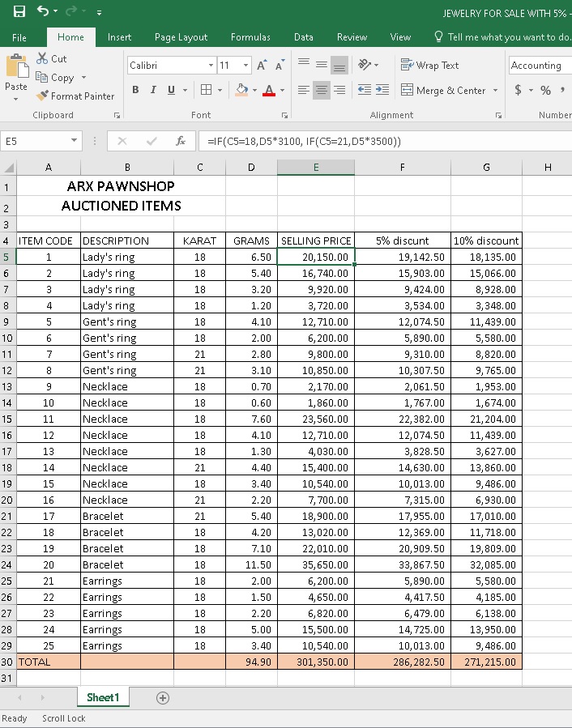Image resolution: width=572 pixels, height=728 pixels.
Task: Open the Underline style dropdown arrow
Action: point(185,90)
